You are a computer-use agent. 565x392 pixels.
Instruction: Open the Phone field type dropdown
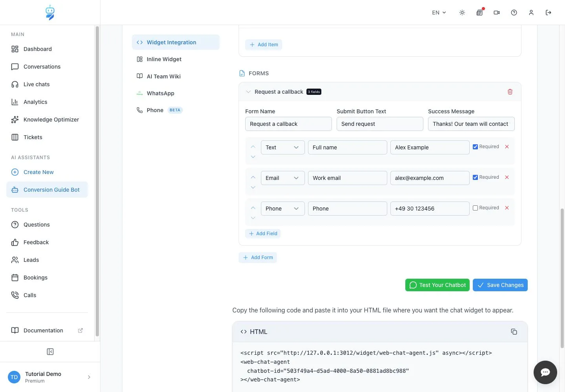283,209
